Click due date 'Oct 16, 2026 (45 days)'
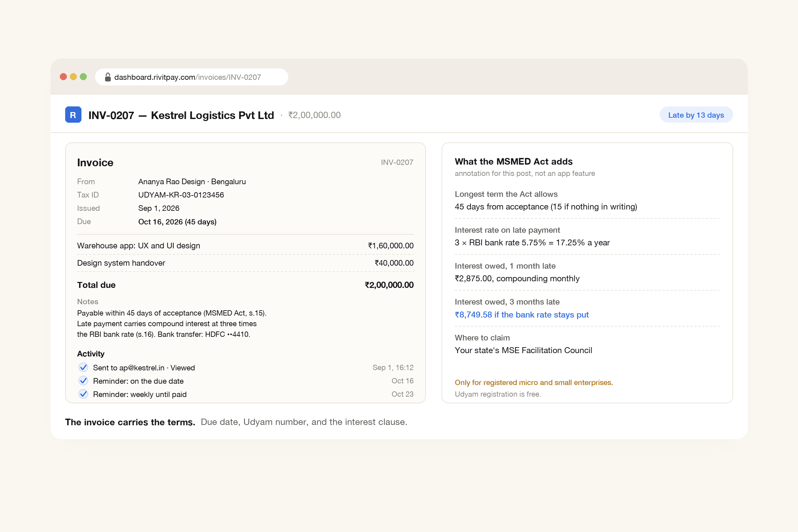 177,221
